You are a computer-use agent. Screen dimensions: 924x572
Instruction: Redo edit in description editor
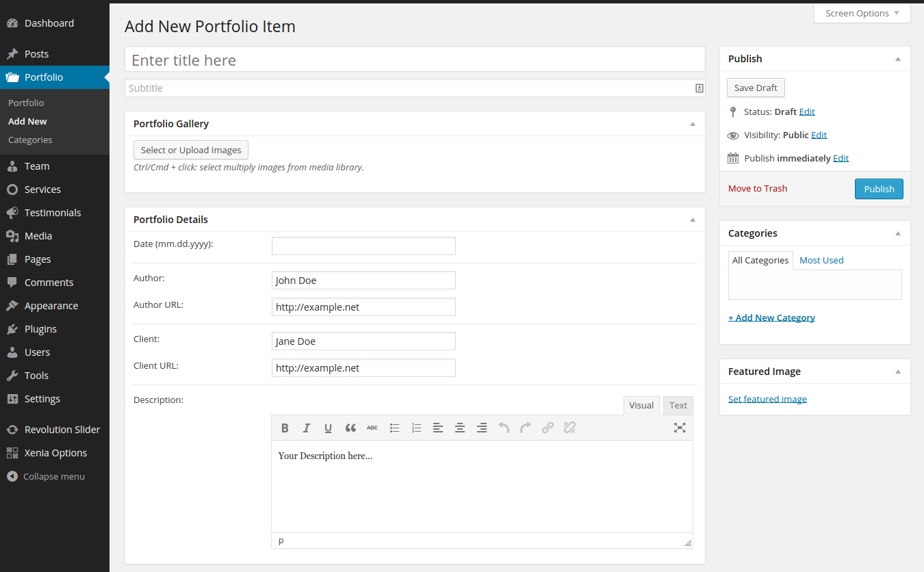(526, 428)
